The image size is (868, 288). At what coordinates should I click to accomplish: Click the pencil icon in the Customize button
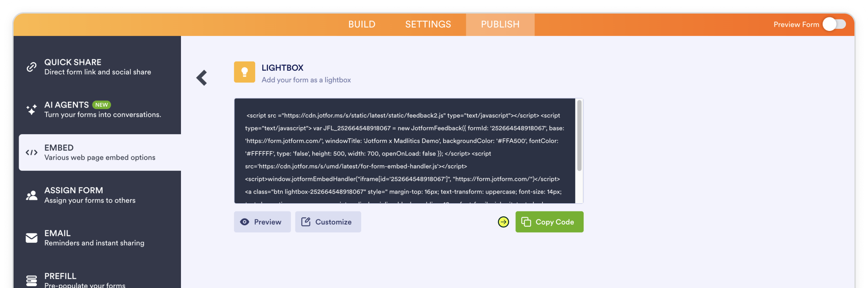[x=306, y=222]
